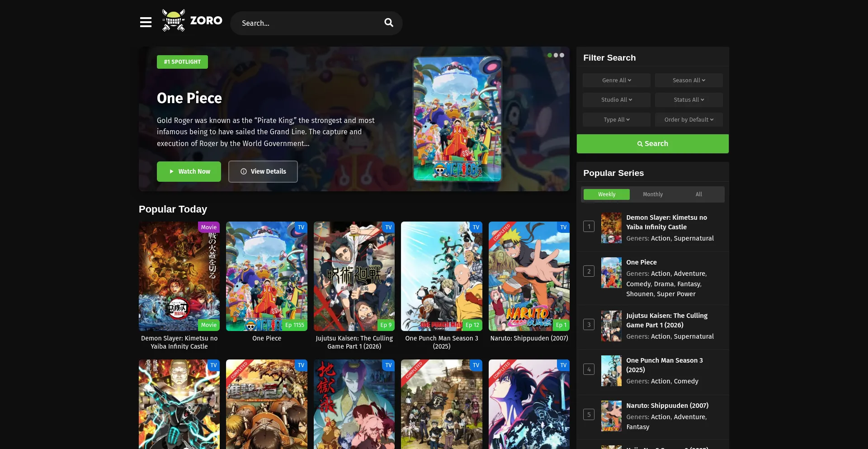Expand the Status All dropdown

pos(689,100)
